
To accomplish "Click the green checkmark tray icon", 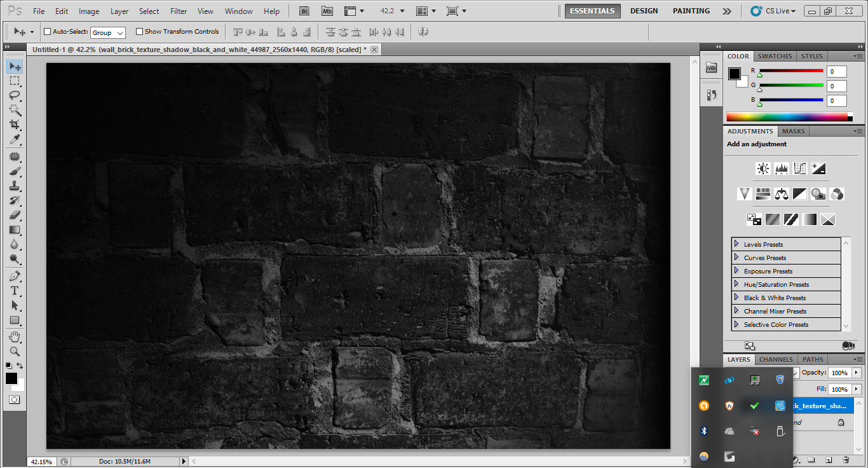I will pyautogui.click(x=754, y=406).
